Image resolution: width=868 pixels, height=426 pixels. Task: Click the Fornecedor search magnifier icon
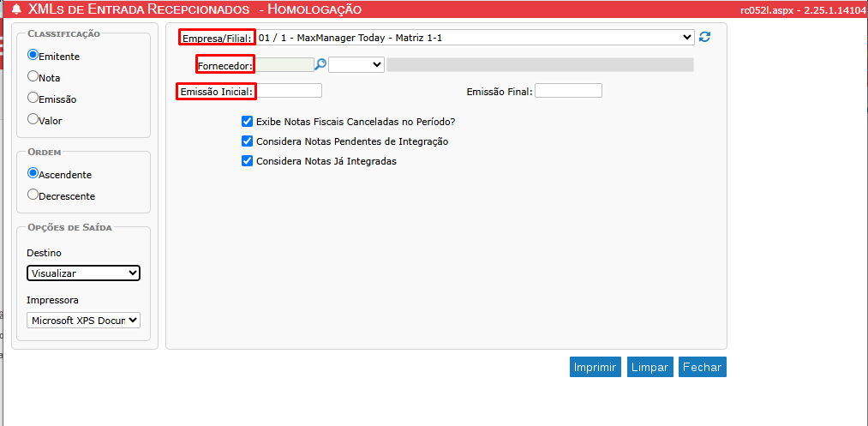tap(320, 64)
